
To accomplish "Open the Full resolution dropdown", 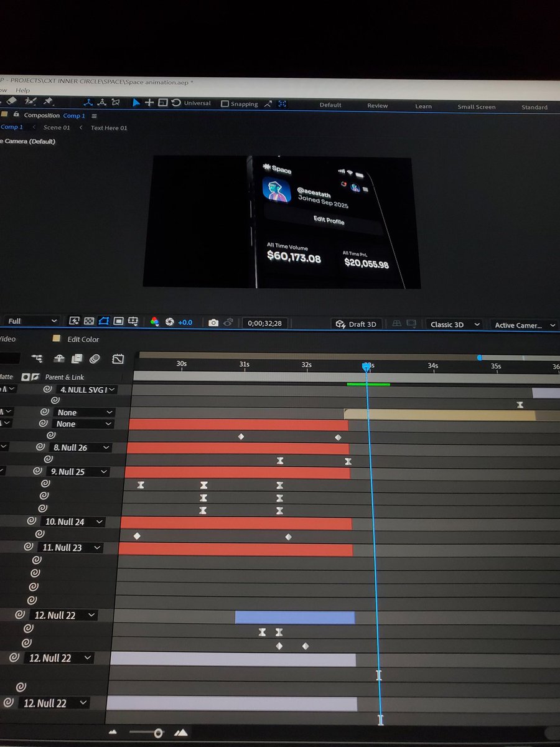I will [32, 321].
